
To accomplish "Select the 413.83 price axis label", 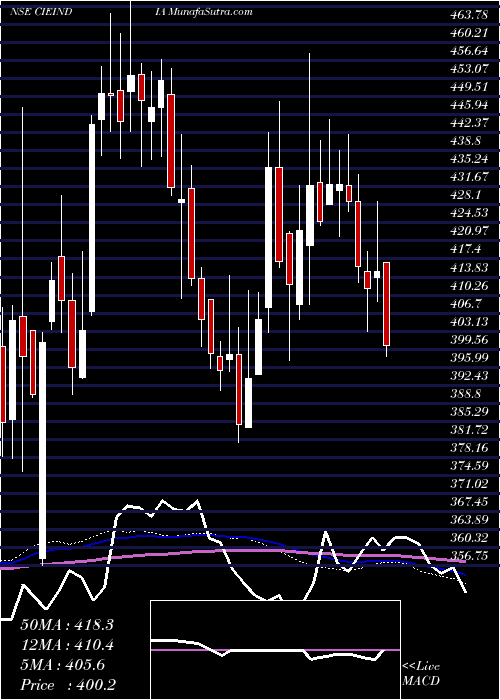I will (x=468, y=267).
